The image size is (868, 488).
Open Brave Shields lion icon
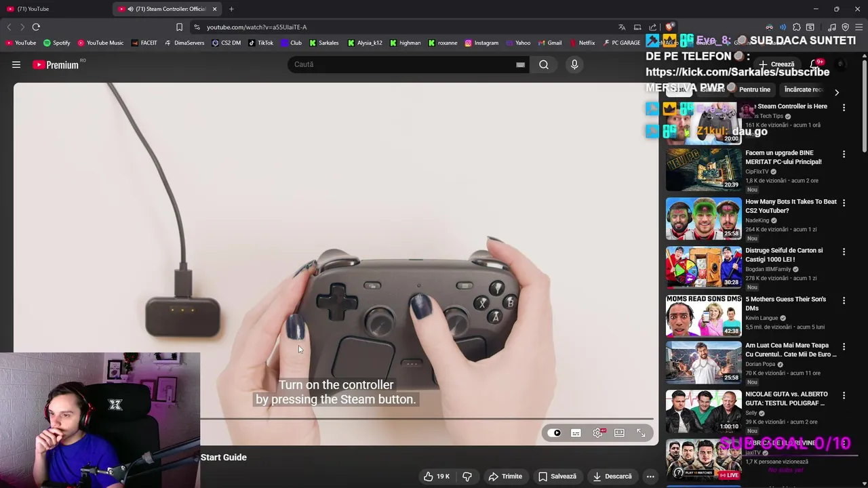[x=669, y=27]
